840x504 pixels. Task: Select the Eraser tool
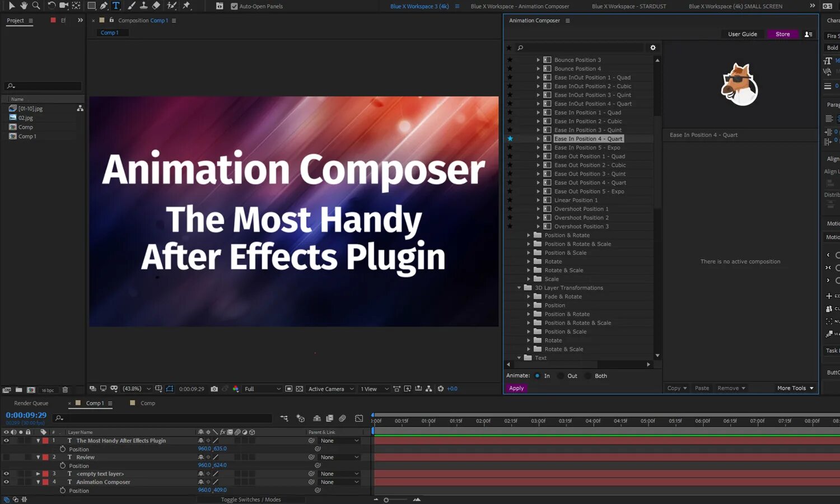click(x=156, y=6)
